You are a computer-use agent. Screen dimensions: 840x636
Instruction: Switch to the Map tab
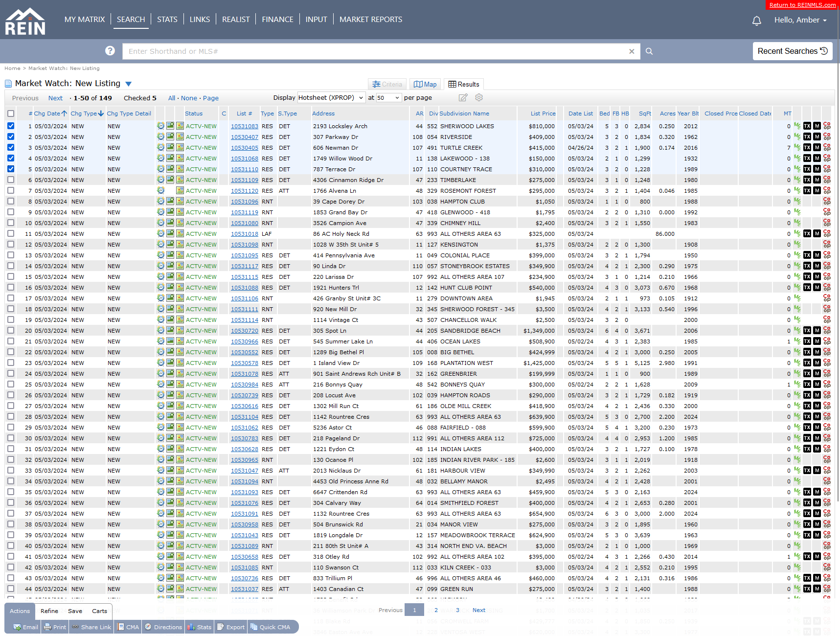[x=425, y=84]
